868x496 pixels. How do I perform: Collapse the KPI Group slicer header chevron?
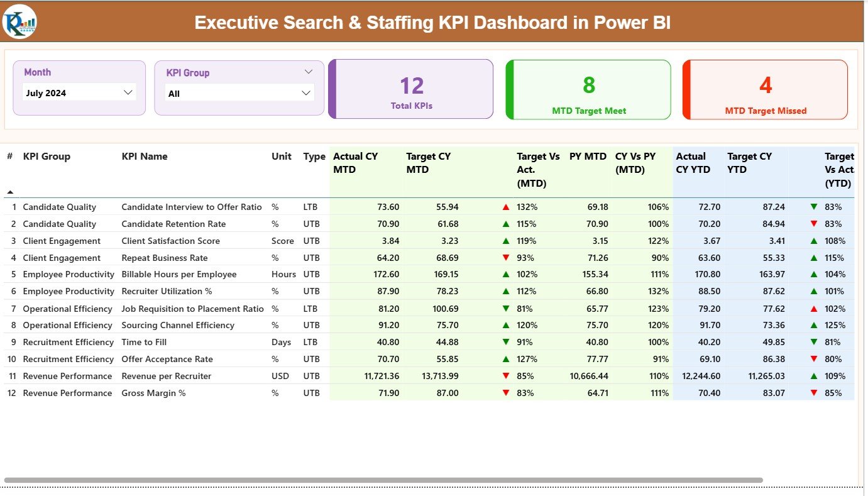point(309,72)
